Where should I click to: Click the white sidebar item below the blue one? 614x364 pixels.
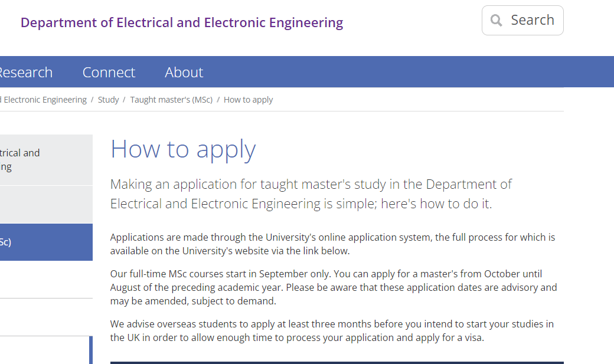coord(46,280)
